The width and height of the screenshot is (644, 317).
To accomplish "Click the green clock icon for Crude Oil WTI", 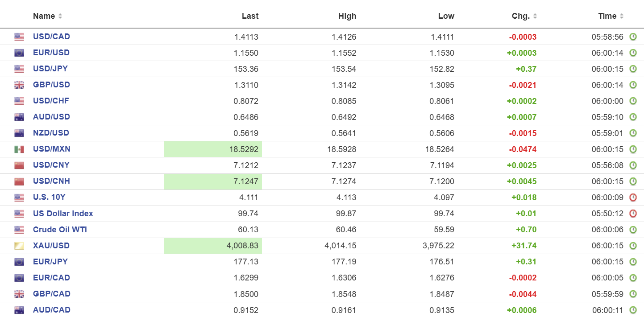I will pos(633,230).
